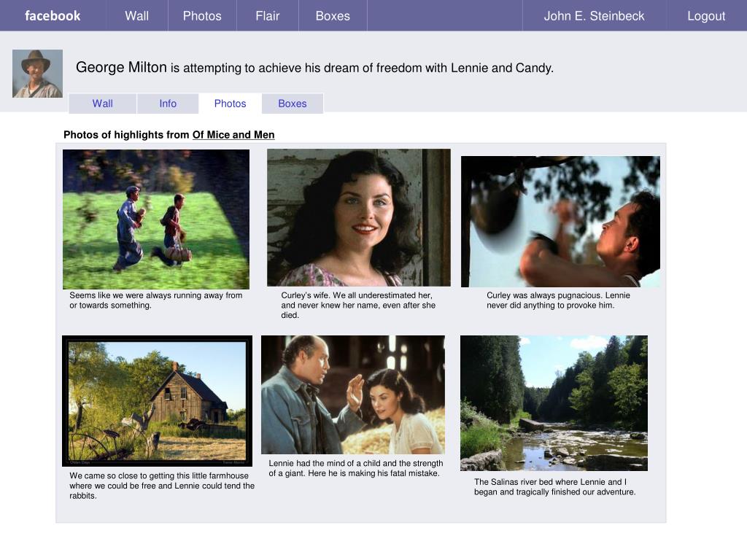Open Photos in the top navigation bar
This screenshot has width=747, height=560.
coord(202,16)
